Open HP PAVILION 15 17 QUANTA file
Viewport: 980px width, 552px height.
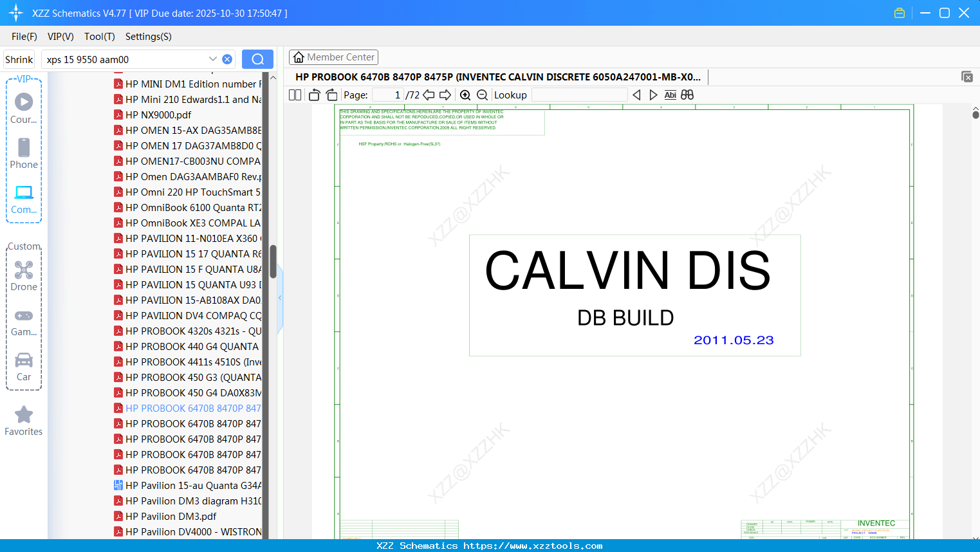click(x=187, y=254)
